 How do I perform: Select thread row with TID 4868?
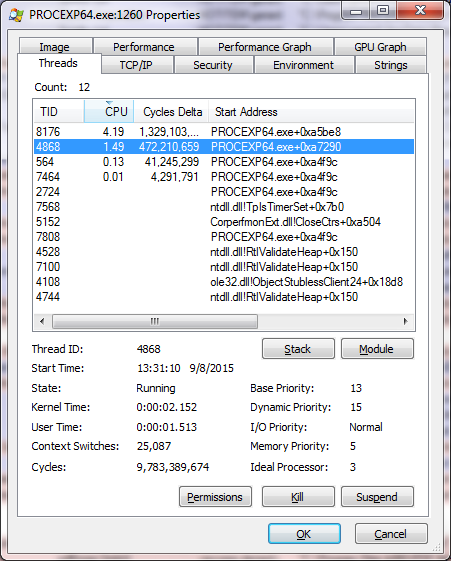pyautogui.click(x=224, y=147)
